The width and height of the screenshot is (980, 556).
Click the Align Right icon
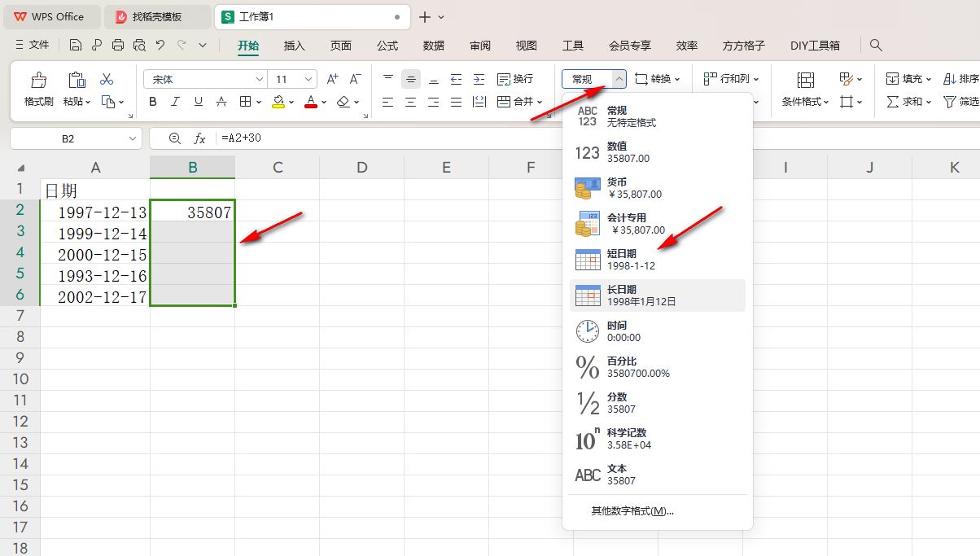pos(434,102)
